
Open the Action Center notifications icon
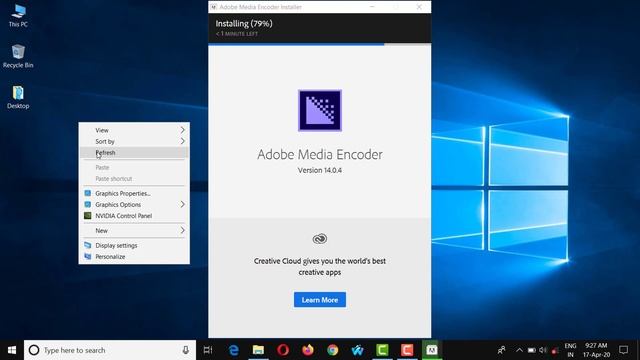click(x=623, y=350)
